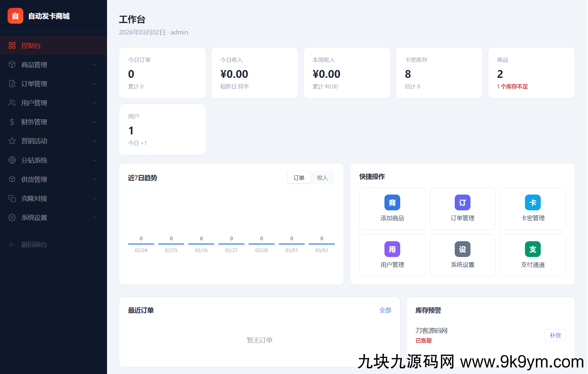The image size is (588, 374).
Task: Select 订单 in the 7-day trend toggle
Action: (299, 178)
